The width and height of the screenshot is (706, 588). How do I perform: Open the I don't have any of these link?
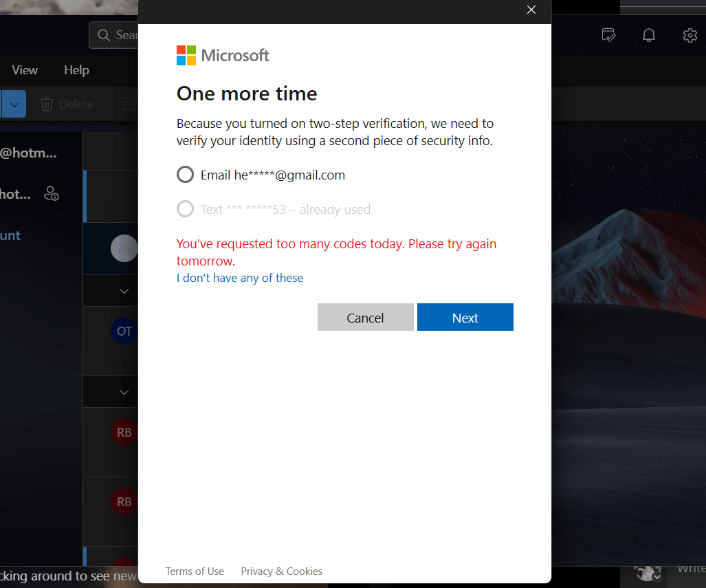click(x=239, y=278)
